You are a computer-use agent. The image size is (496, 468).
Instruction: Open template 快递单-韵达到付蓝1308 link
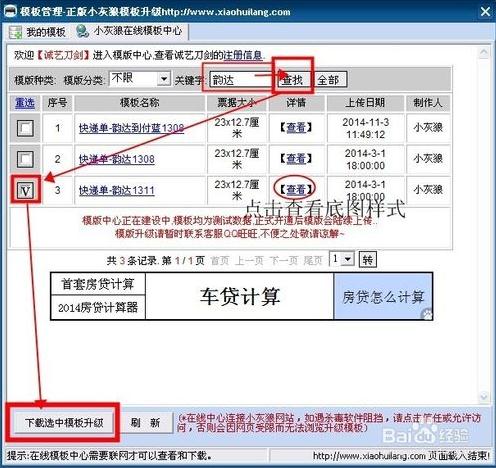click(131, 128)
